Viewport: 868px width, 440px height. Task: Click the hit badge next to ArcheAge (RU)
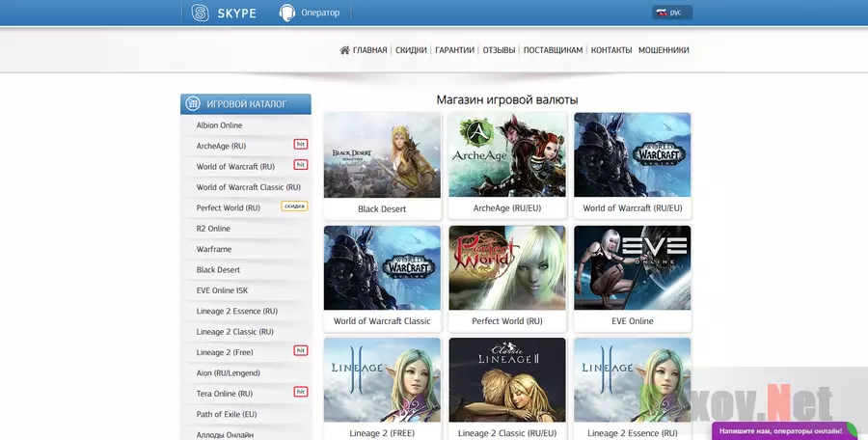[x=301, y=144]
